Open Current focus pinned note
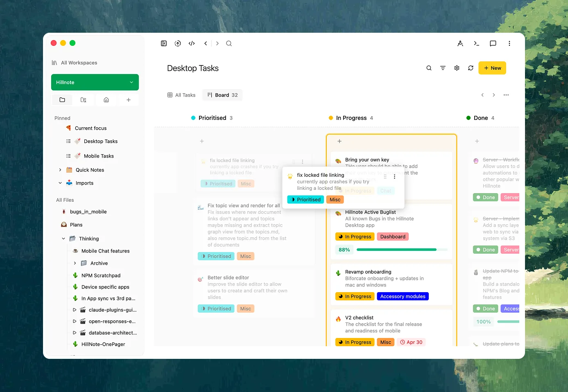Image resolution: width=568 pixels, height=392 pixels. click(91, 128)
